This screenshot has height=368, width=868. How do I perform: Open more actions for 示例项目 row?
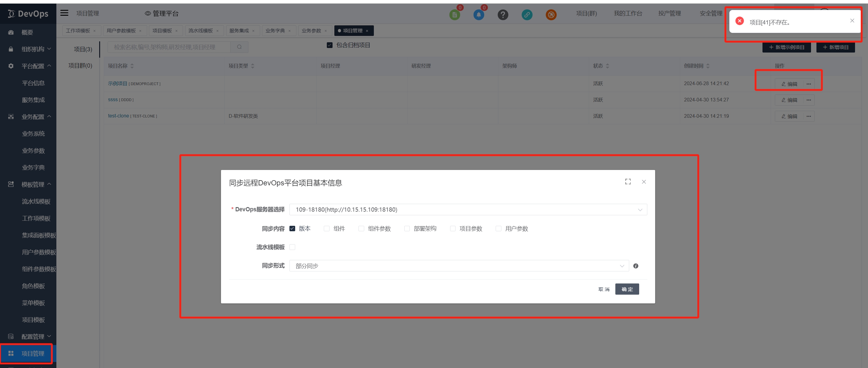[808, 84]
